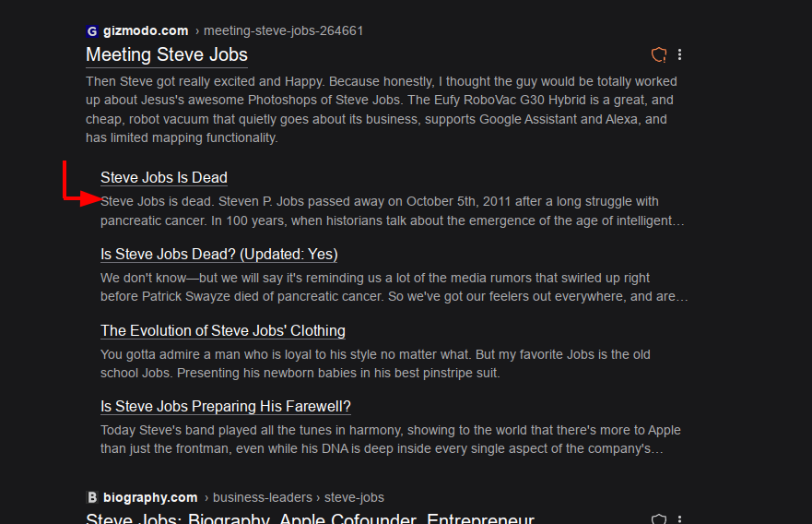The width and height of the screenshot is (812, 524).
Task: Open the "Meeting Steve Jobs" result title
Action: (166, 54)
